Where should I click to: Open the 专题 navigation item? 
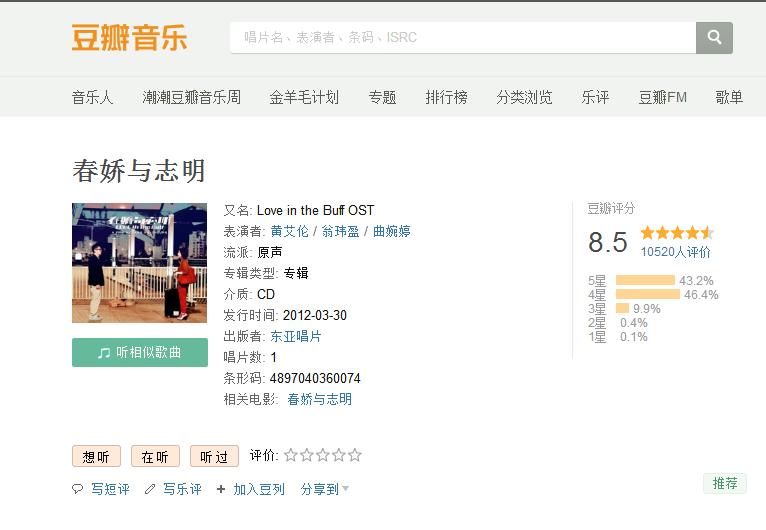[382, 97]
